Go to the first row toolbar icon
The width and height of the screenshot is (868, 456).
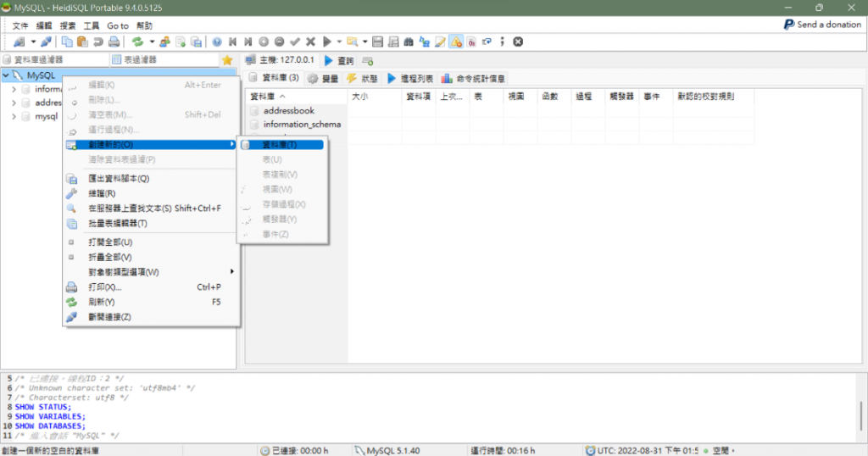232,42
